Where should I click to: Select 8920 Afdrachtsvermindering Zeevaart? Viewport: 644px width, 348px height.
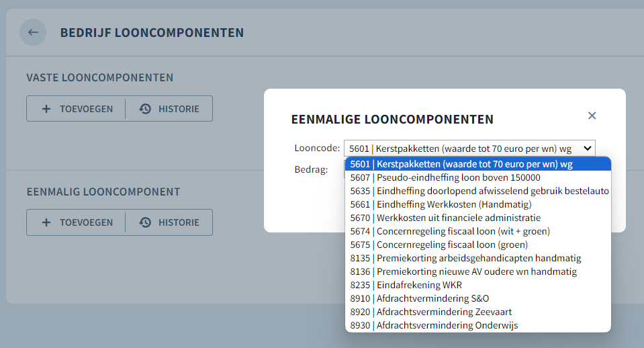(x=478, y=312)
